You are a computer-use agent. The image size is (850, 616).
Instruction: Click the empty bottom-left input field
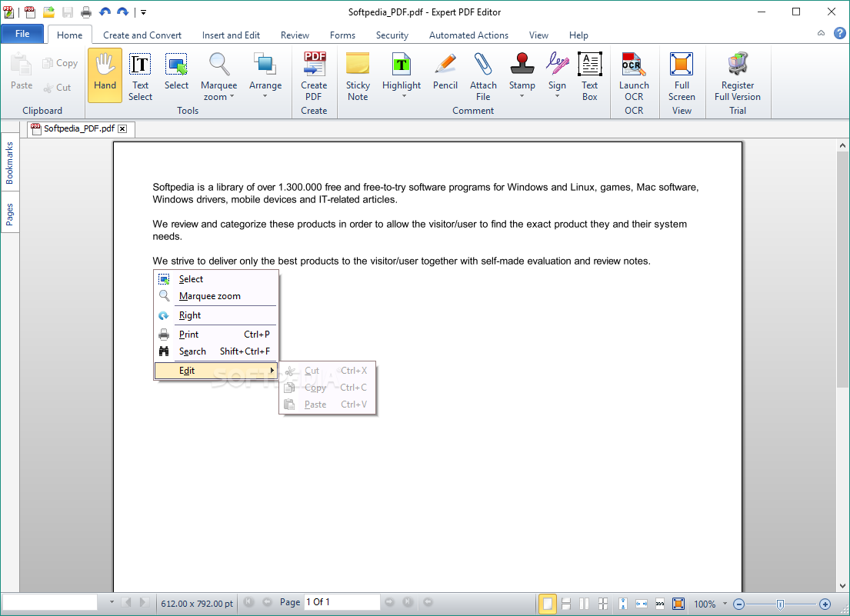(x=50, y=602)
